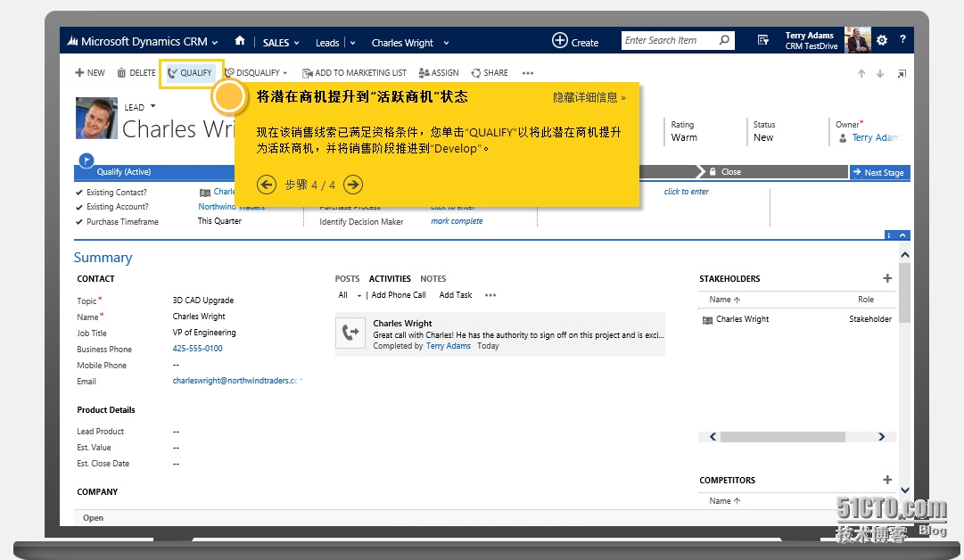Open the settings gear icon
This screenshot has height=560, width=964.
[x=882, y=40]
